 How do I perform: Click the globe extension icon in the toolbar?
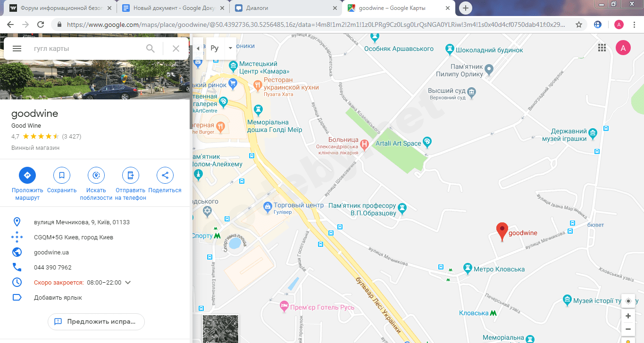pos(598,24)
